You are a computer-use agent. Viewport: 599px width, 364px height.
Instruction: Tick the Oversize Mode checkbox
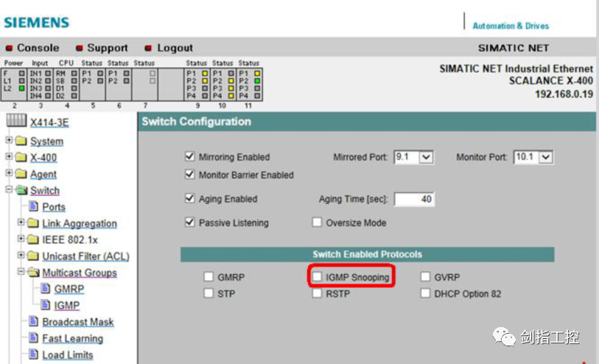click(x=317, y=222)
